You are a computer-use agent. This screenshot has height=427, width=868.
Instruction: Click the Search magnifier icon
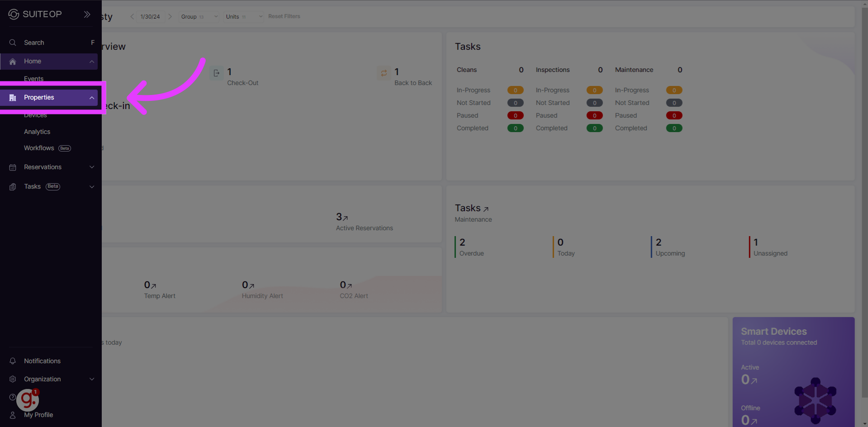click(13, 43)
